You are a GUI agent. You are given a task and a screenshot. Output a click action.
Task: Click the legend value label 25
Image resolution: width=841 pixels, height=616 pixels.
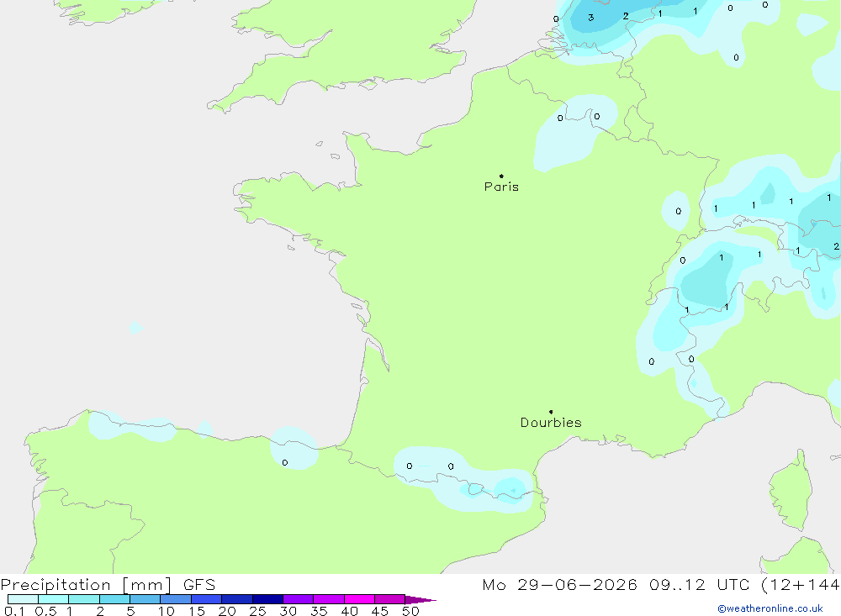tap(257, 611)
